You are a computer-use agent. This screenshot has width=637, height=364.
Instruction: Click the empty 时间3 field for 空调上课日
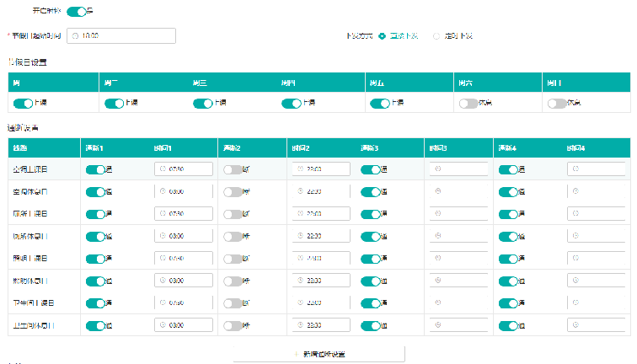coord(458,169)
